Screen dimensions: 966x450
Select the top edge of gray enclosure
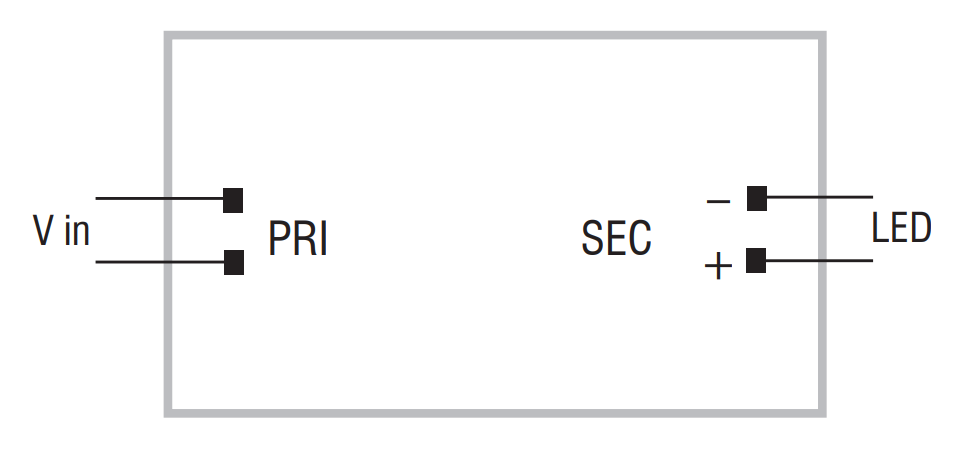[x=495, y=35]
